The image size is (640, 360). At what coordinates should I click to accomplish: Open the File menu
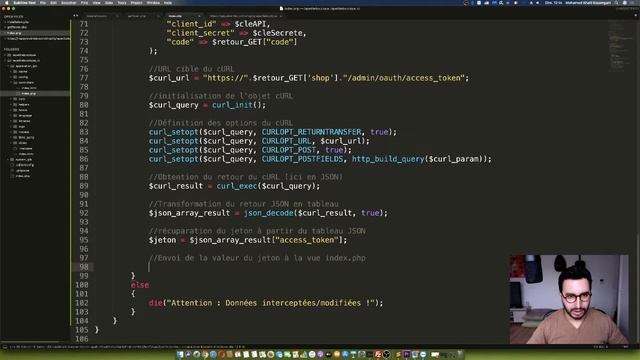click(42, 2)
